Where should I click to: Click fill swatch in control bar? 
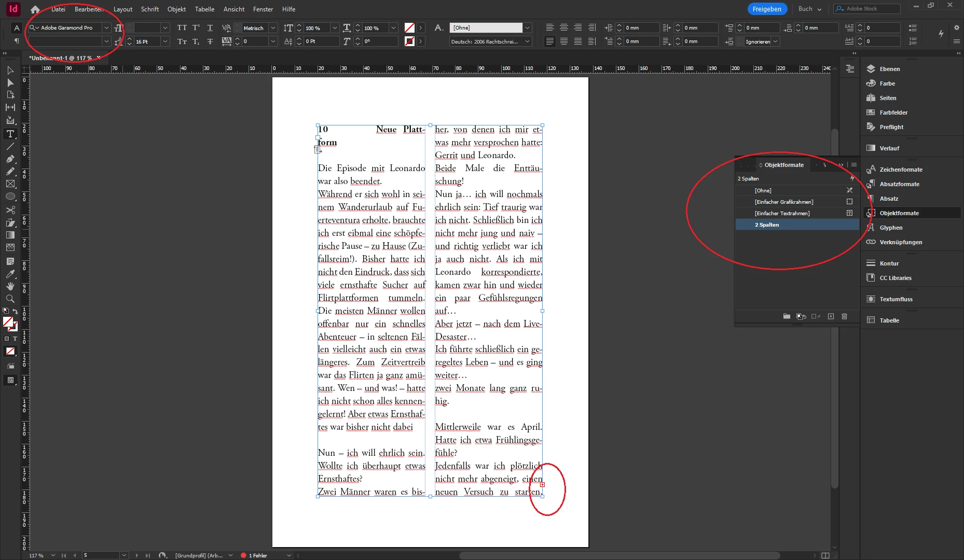[x=409, y=28]
